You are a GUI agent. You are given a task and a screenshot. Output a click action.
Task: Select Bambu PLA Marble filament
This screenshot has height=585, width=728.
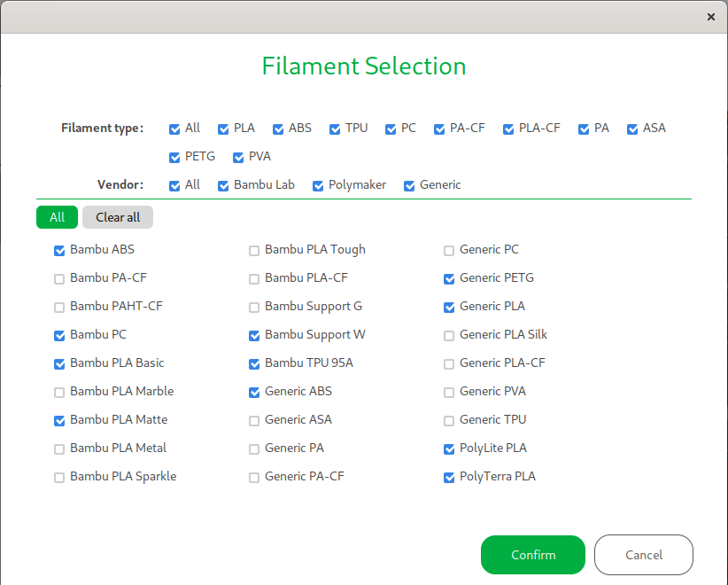(x=59, y=392)
